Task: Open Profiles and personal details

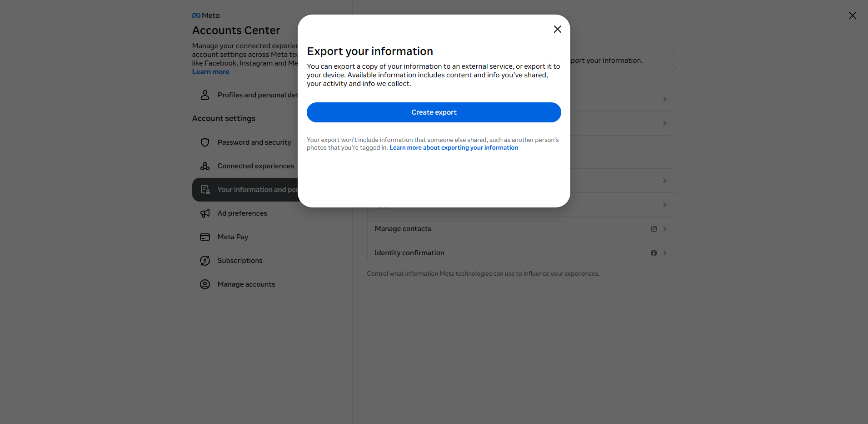Action: click(245, 95)
